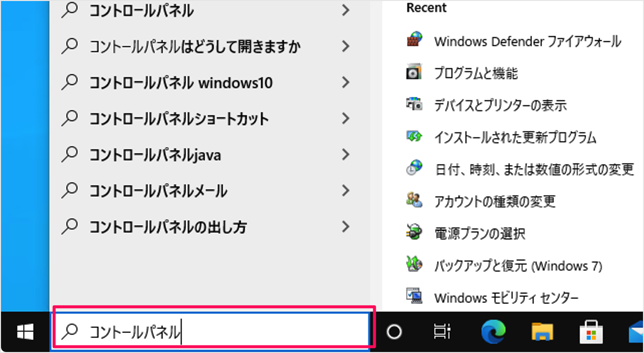Viewport: 644px width, 353px height.
Task: Expand the コントロールパネルショートカット chevron
Action: tap(345, 119)
